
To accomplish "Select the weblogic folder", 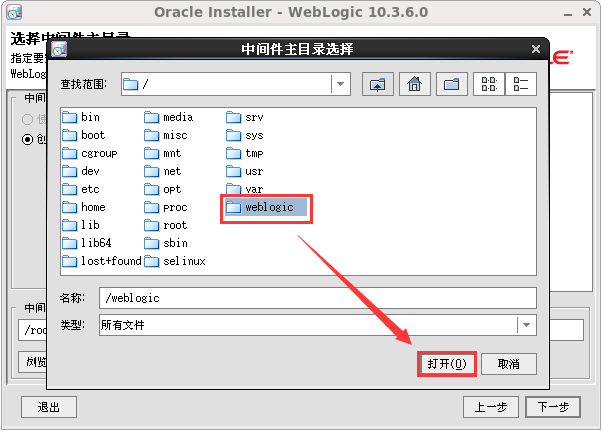I will (266, 207).
